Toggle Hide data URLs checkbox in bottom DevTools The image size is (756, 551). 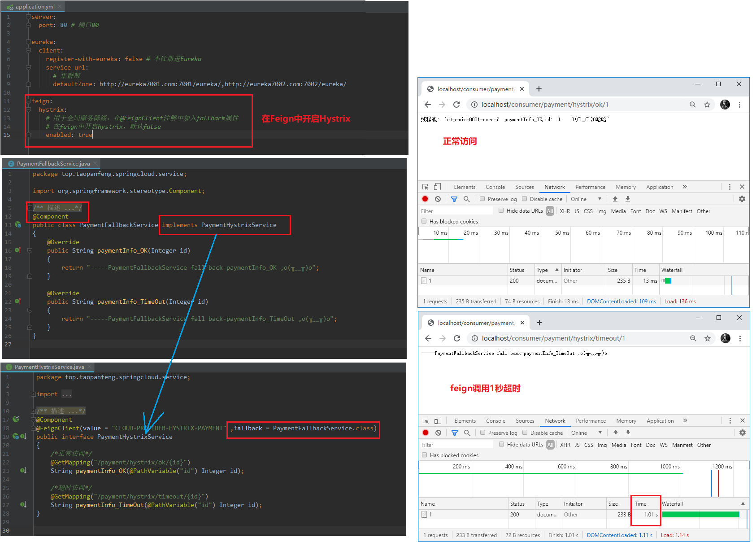pyautogui.click(x=502, y=444)
